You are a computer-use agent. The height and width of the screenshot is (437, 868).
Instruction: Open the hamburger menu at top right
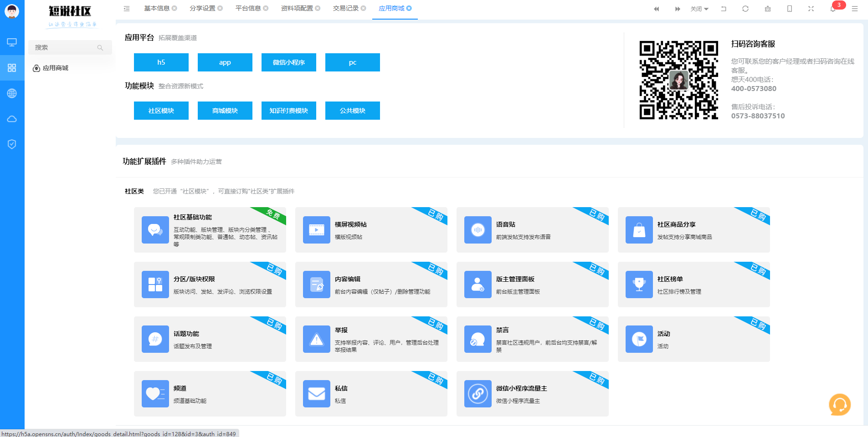(855, 9)
